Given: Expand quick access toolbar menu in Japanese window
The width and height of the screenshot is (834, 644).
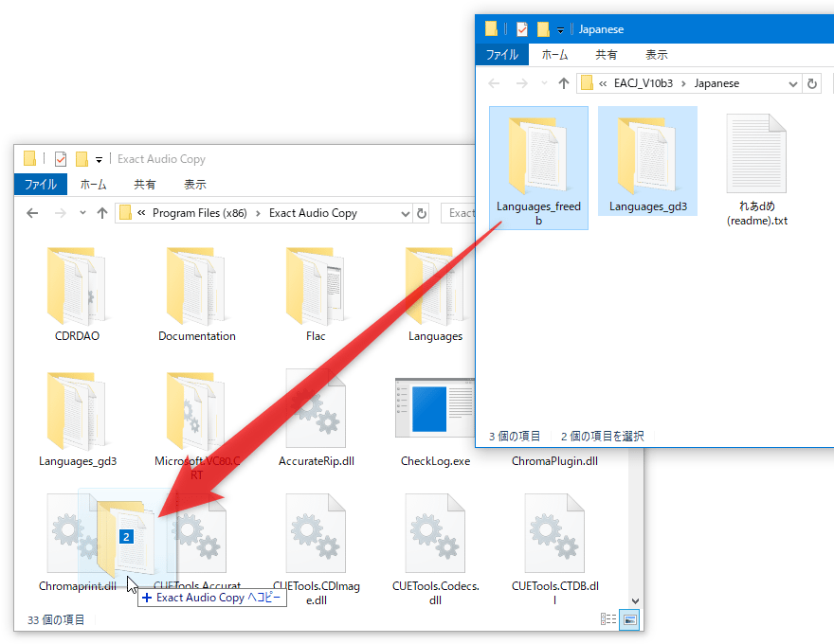Looking at the screenshot, I should point(561,30).
